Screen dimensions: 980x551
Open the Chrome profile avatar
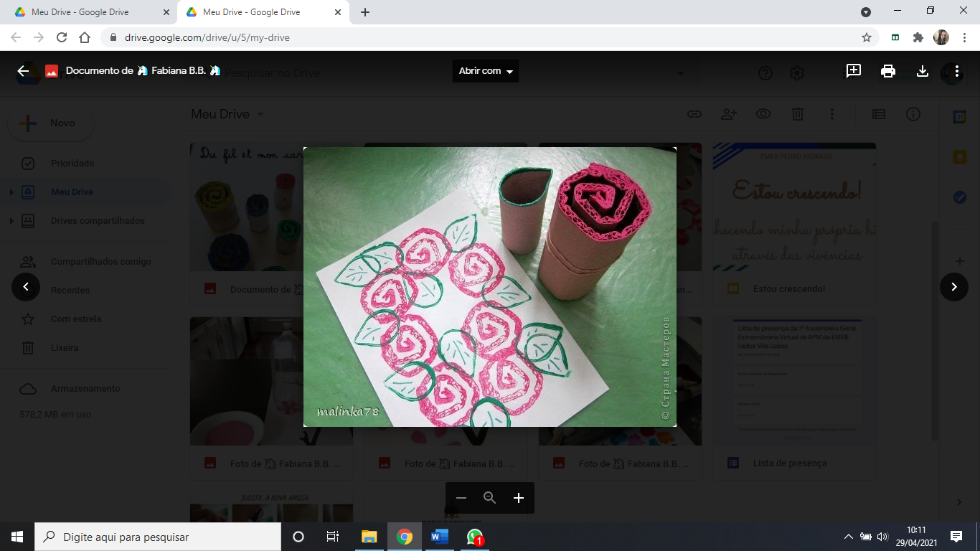click(x=941, y=37)
